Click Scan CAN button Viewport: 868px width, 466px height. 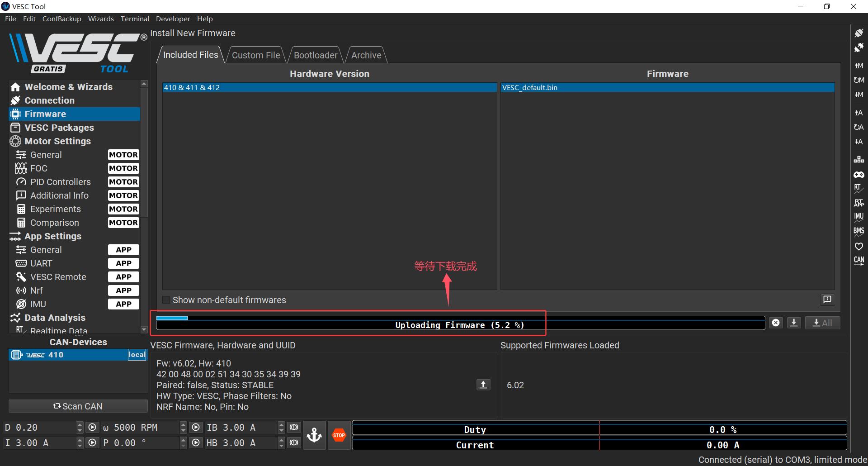tap(78, 406)
